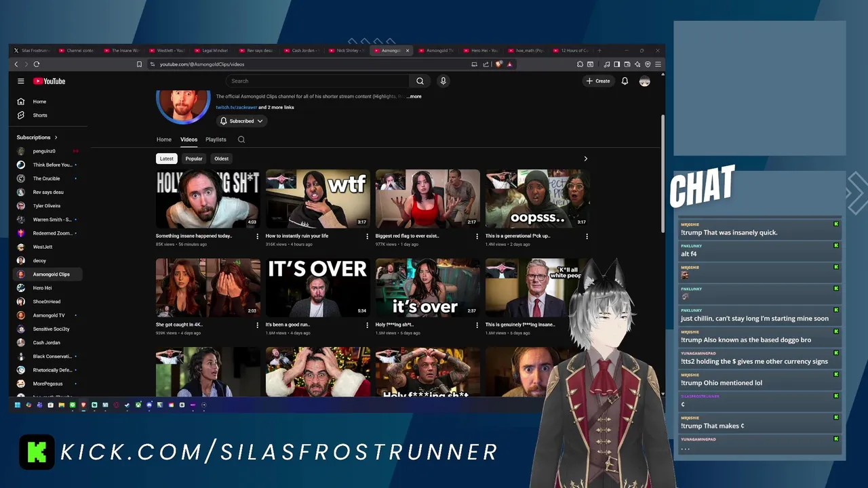Switch to channel Home tab
The width and height of the screenshot is (868, 488).
point(164,140)
